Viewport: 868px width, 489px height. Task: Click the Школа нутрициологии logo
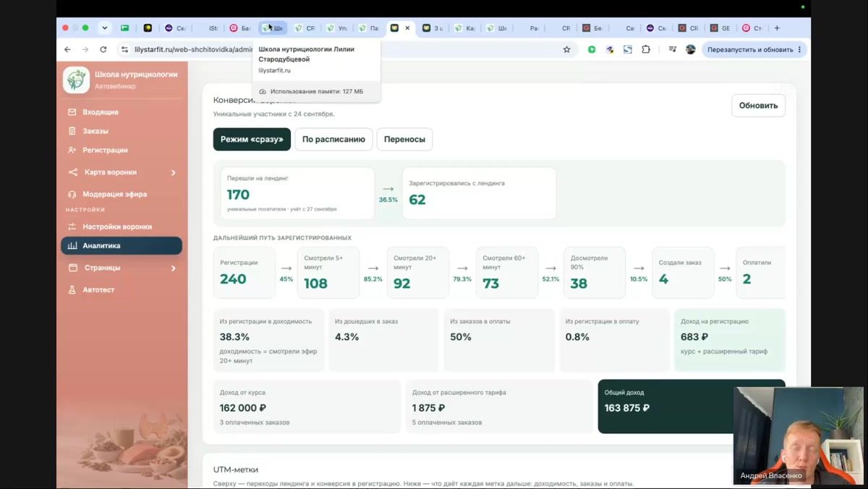[x=76, y=80]
